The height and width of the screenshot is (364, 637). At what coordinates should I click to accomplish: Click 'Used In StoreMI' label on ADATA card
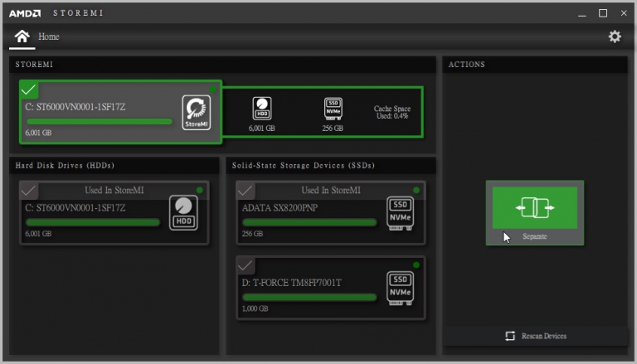click(x=331, y=190)
